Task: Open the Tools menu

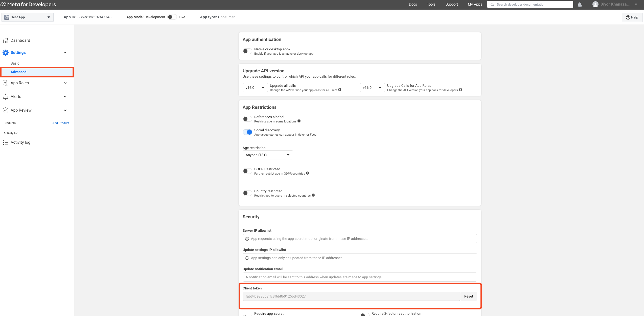Action: point(431,5)
